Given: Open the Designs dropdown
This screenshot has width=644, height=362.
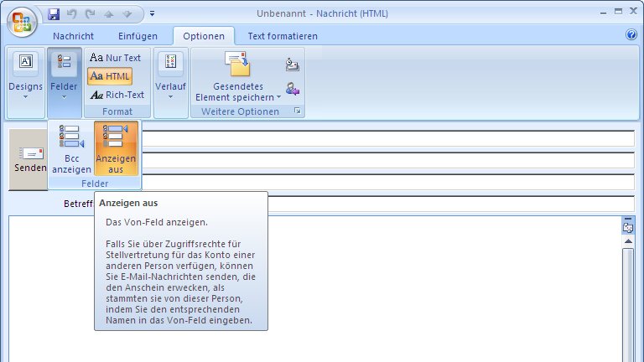Looking at the screenshot, I should pos(25,82).
